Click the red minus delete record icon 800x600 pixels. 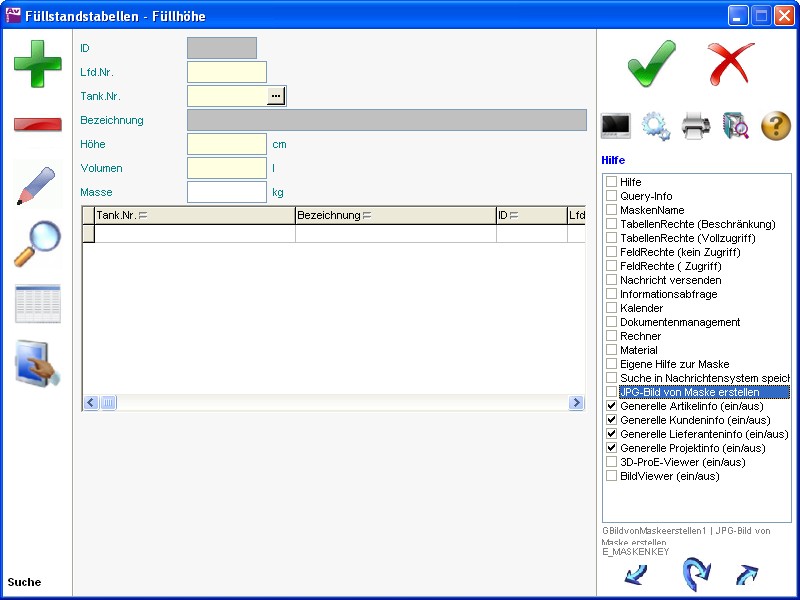pyautogui.click(x=37, y=124)
